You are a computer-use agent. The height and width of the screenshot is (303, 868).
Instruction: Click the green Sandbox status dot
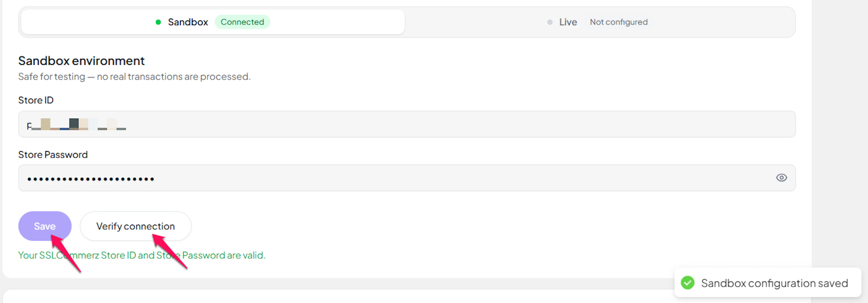coord(158,22)
